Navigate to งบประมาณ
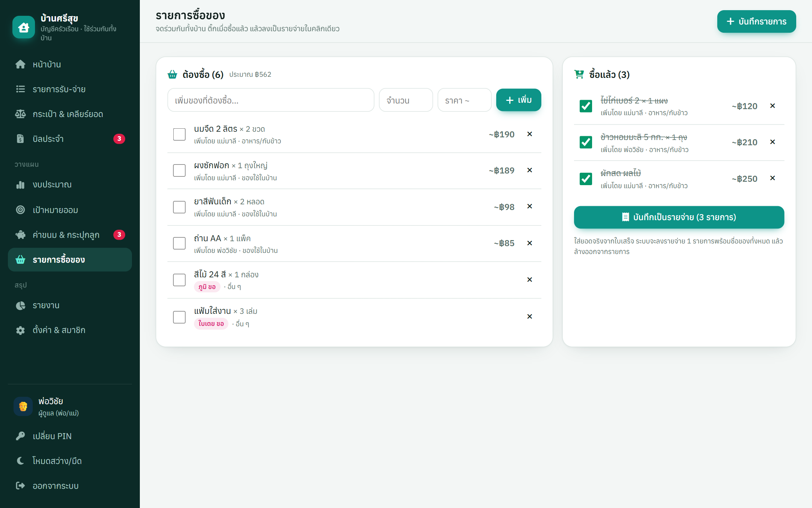 [70, 185]
